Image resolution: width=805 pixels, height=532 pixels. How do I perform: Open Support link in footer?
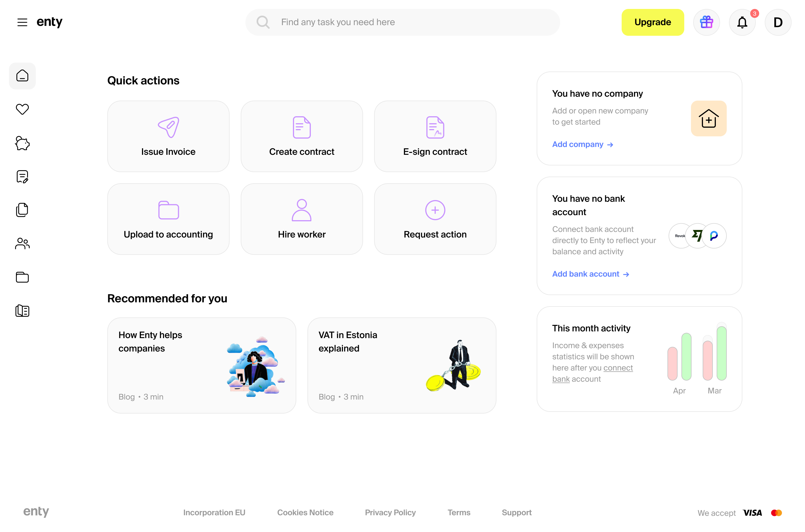(x=516, y=512)
